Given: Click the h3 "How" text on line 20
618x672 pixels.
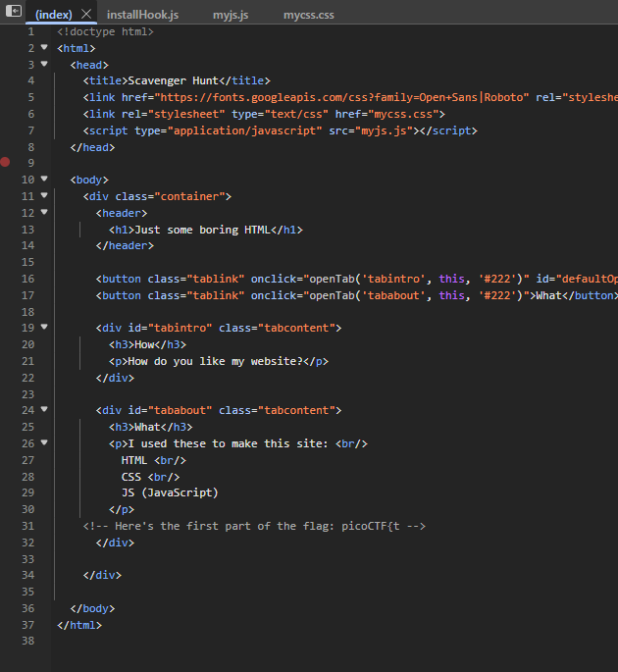Looking at the screenshot, I should click(144, 345).
